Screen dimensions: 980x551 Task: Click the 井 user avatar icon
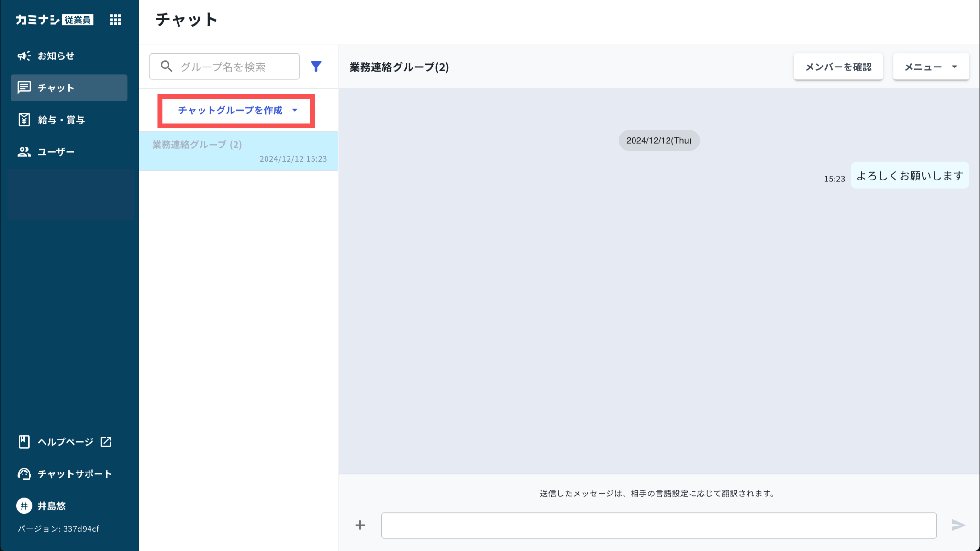(24, 506)
